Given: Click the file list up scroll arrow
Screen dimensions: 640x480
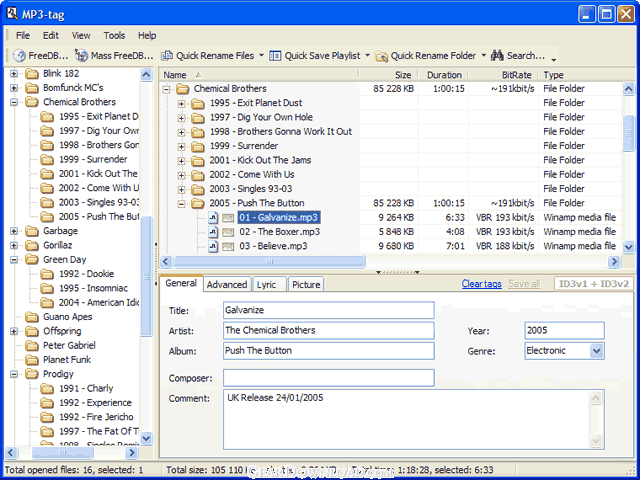Looking at the screenshot, I should point(629,89).
